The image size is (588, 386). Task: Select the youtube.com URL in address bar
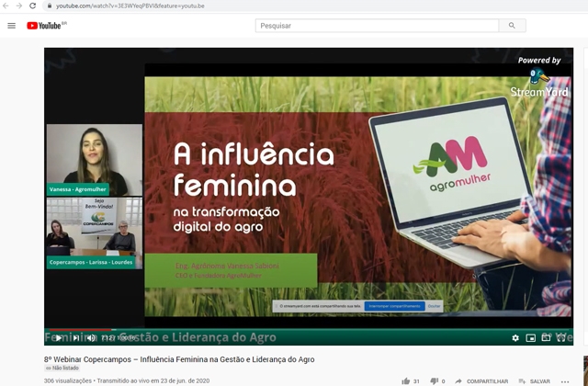coord(130,6)
